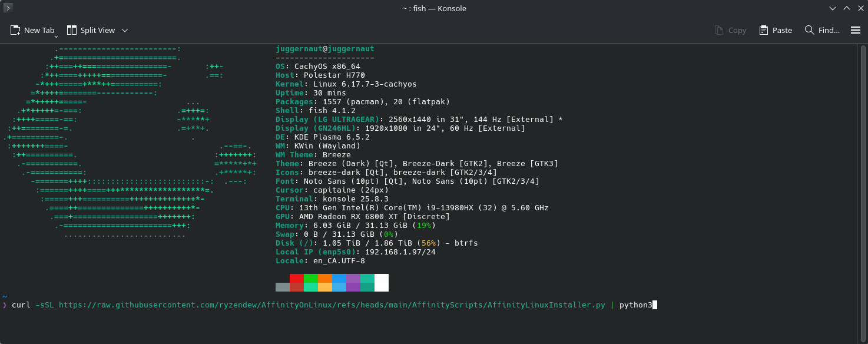The height and width of the screenshot is (344, 868).
Task: Expand the Split View chevron
Action: (125, 30)
